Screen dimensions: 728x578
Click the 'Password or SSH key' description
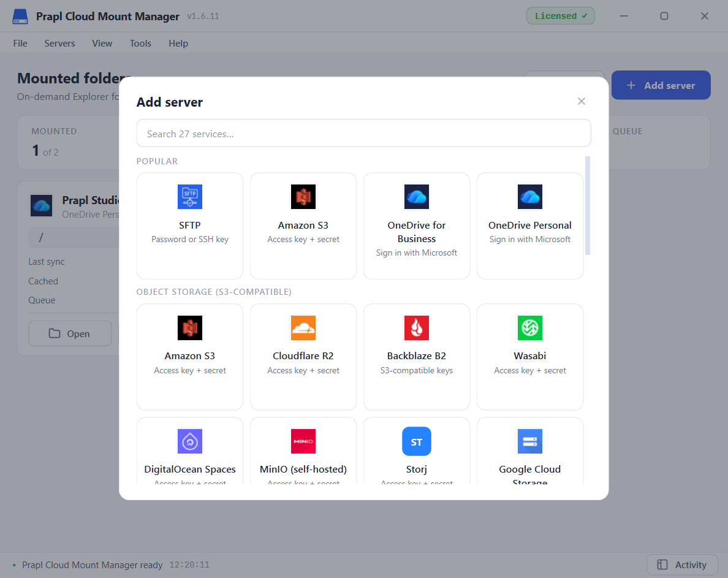point(190,239)
